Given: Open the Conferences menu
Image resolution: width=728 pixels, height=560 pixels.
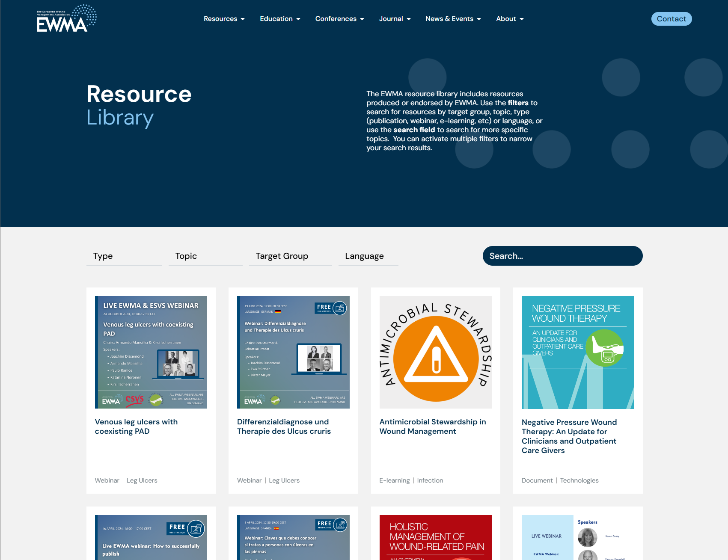Looking at the screenshot, I should pyautogui.click(x=339, y=19).
